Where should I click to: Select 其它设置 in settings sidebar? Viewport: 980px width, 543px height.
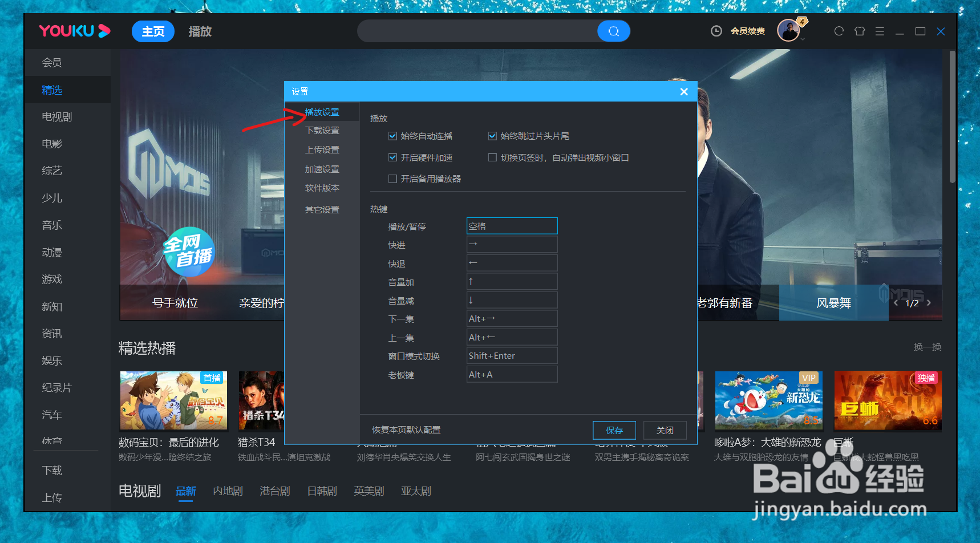pos(322,210)
